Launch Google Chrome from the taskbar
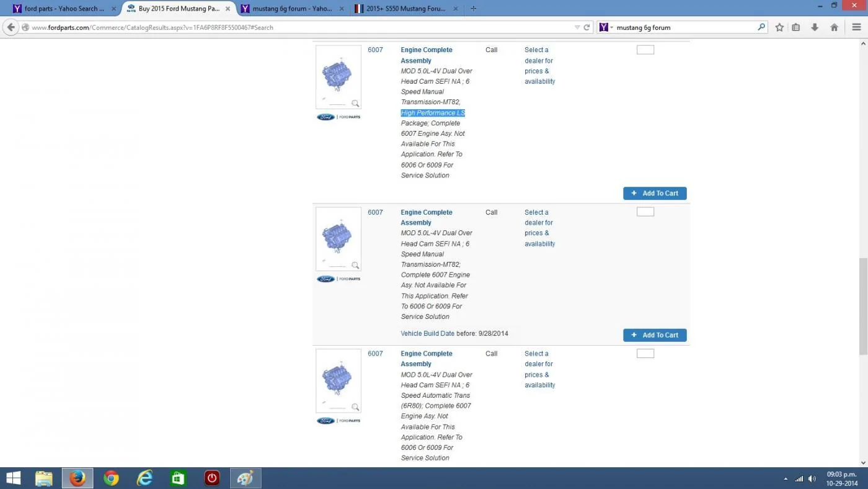This screenshot has width=868, height=489. (x=111, y=478)
